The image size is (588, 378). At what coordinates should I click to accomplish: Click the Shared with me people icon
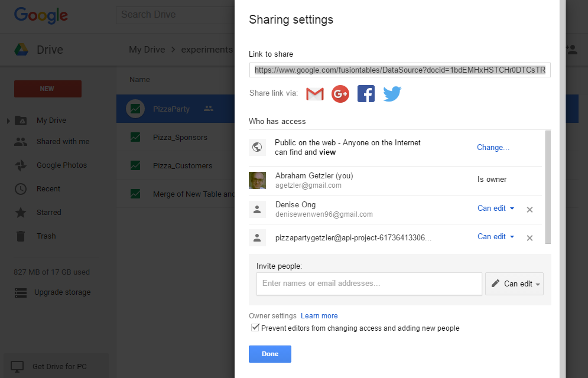(x=21, y=142)
